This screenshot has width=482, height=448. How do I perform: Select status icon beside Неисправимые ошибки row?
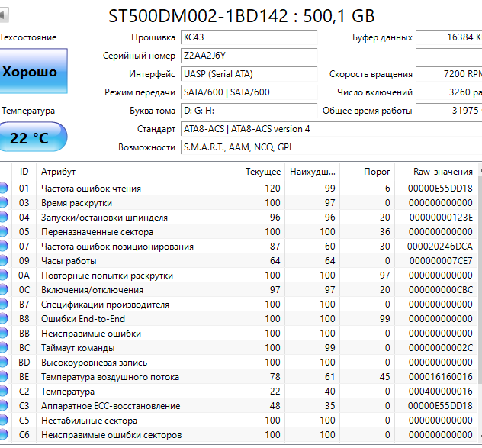(4, 334)
